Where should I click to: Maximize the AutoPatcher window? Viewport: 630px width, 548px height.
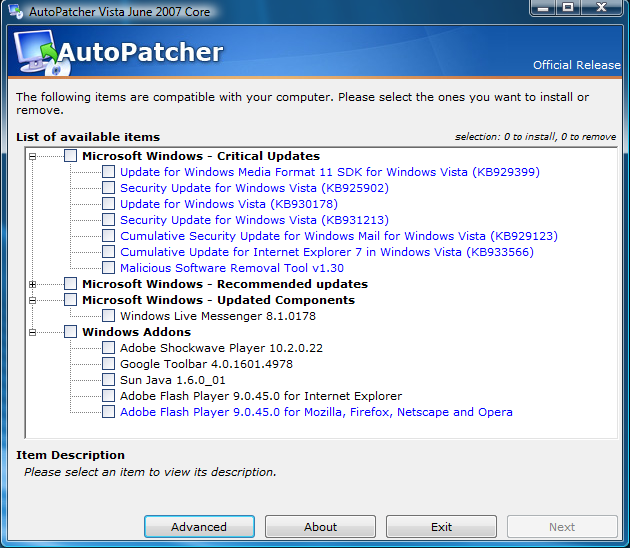pyautogui.click(x=568, y=7)
